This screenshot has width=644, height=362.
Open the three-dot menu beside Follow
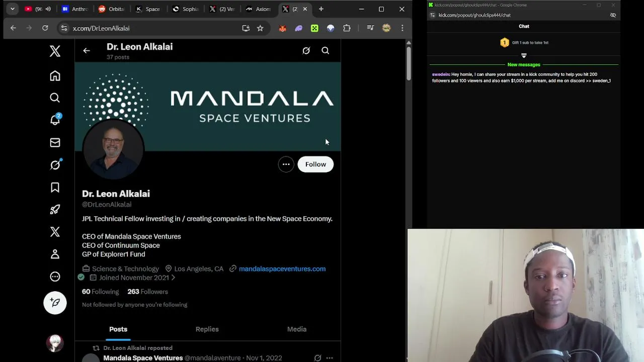(286, 164)
